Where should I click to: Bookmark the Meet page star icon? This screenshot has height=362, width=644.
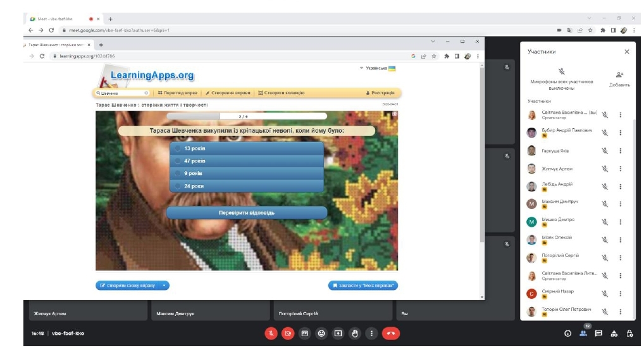pyautogui.click(x=590, y=30)
